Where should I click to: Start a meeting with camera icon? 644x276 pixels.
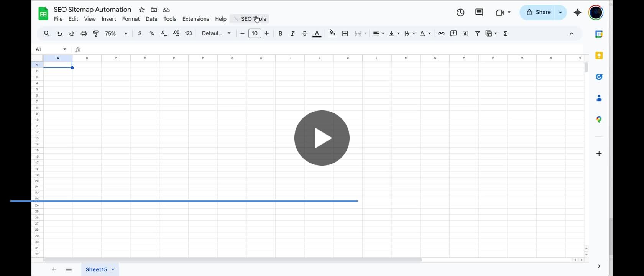499,12
